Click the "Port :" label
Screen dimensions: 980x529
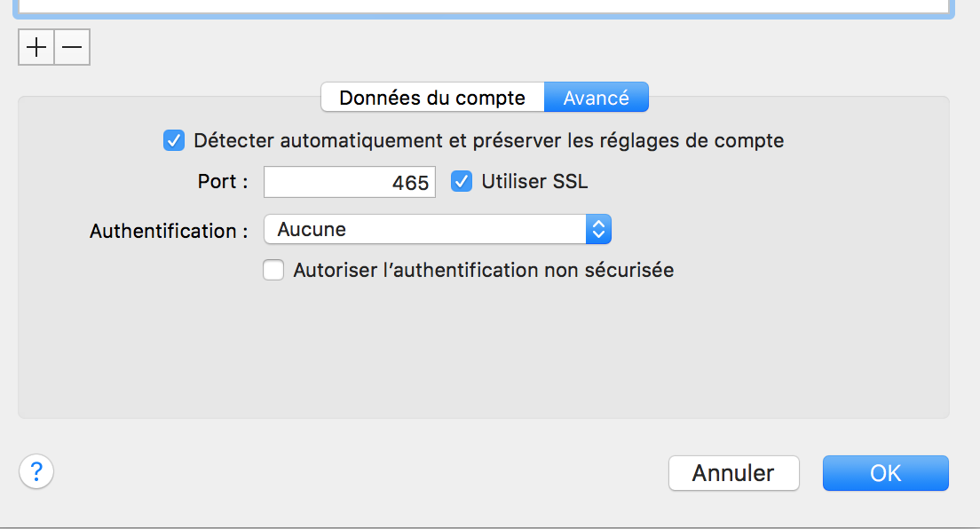[223, 182]
